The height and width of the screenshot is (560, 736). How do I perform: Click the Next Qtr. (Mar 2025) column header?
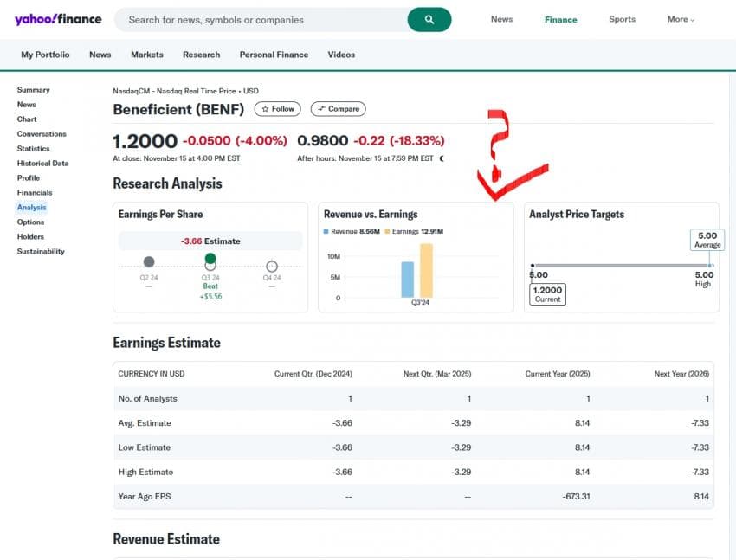point(437,374)
